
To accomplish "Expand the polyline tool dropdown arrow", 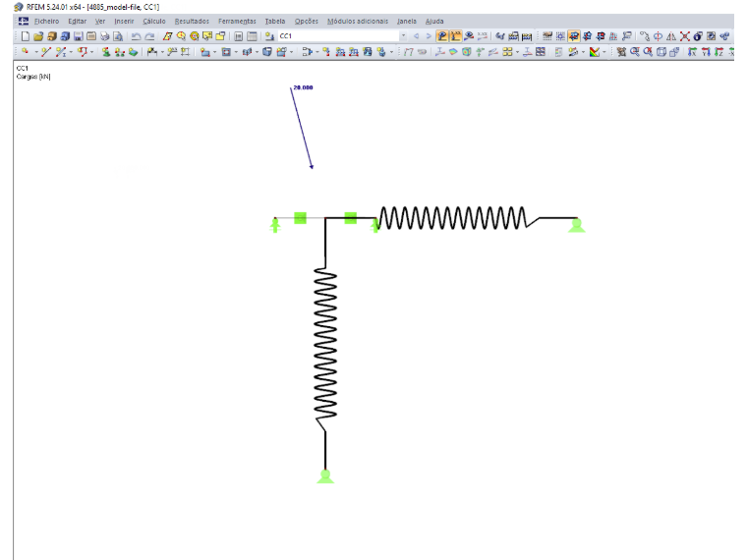I will 92,52.
